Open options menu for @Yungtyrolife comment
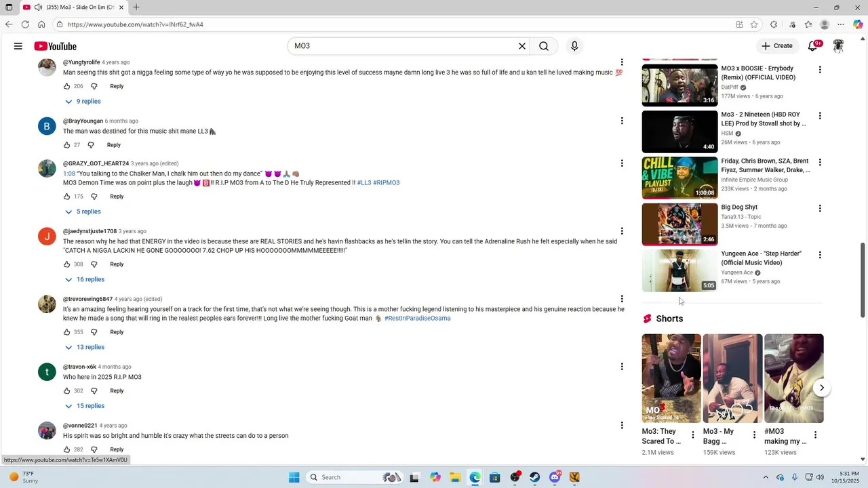The height and width of the screenshot is (488, 868). tap(622, 62)
